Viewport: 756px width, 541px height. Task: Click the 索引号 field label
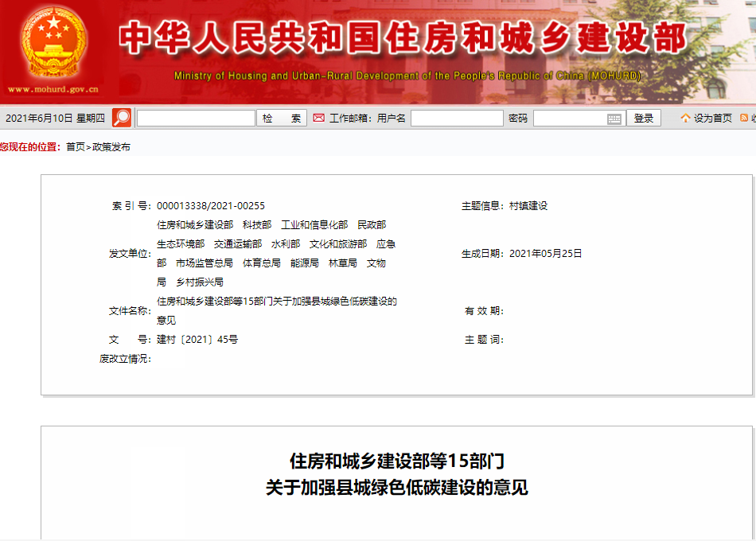pyautogui.click(x=131, y=206)
